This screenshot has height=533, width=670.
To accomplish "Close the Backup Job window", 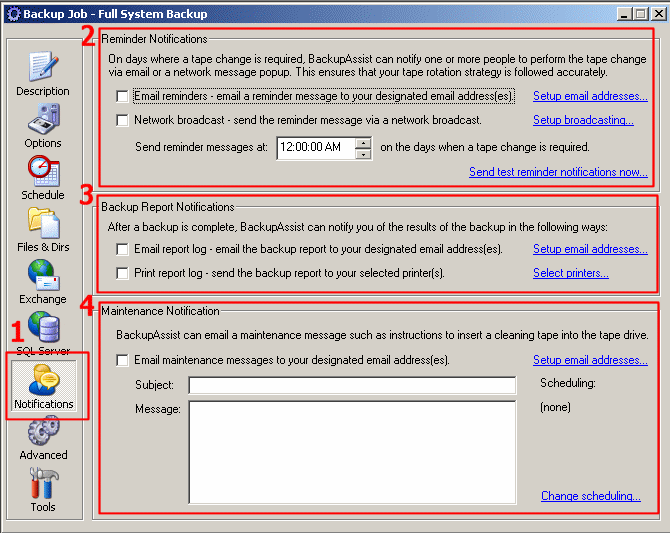I will pyautogui.click(x=658, y=14).
